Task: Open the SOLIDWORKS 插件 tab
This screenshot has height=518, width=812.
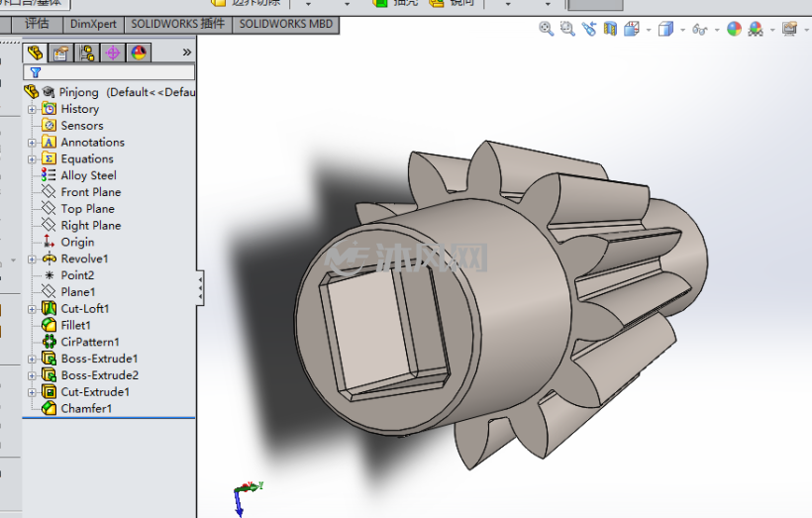Action: [177, 24]
